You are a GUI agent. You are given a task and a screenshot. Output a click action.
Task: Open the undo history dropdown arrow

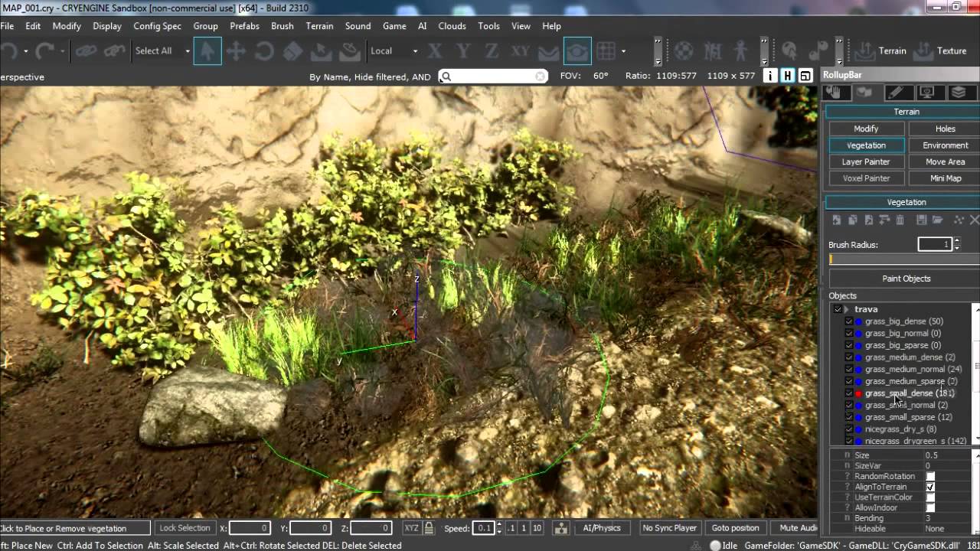click(x=25, y=51)
